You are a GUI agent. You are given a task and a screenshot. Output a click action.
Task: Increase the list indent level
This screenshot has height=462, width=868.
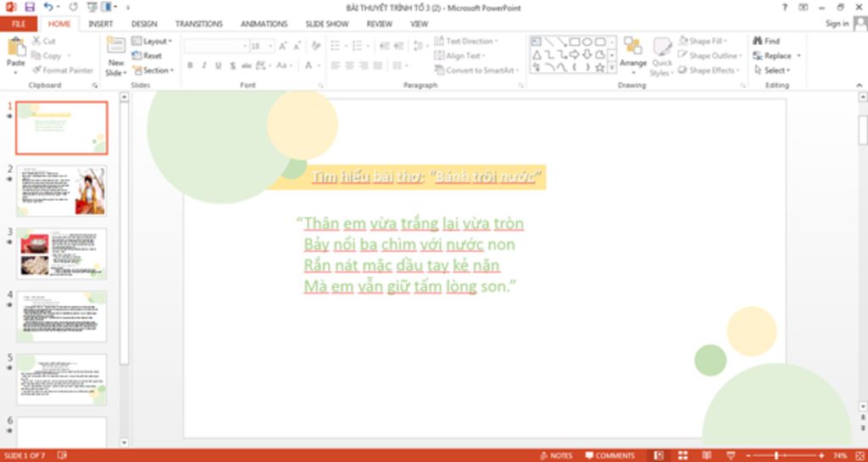tap(400, 46)
